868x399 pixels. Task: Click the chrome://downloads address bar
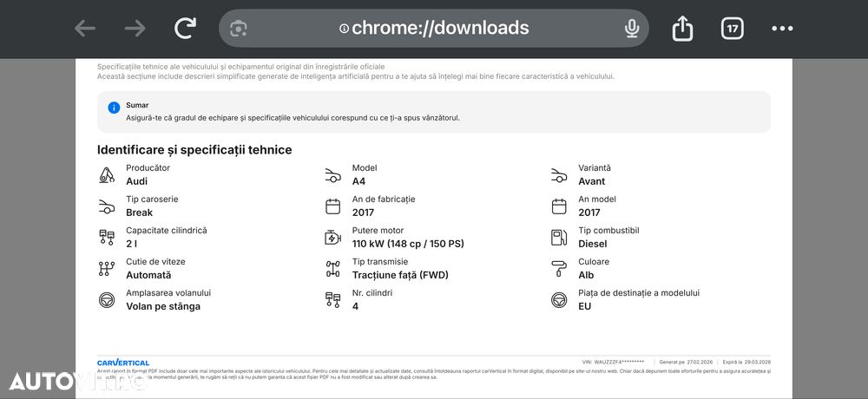pyautogui.click(x=433, y=29)
